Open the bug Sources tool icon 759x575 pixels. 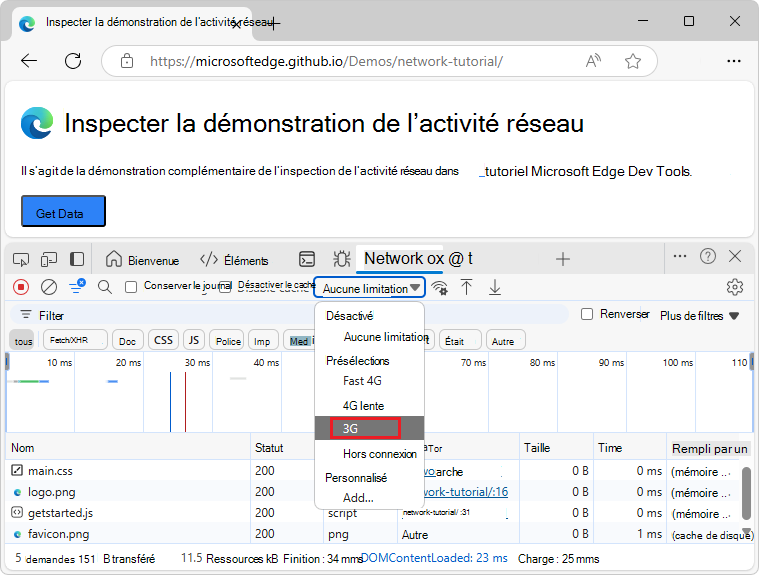point(342,259)
